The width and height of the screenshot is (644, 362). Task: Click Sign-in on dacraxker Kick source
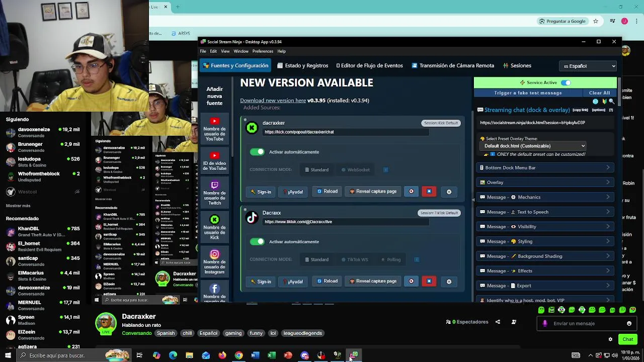click(261, 192)
